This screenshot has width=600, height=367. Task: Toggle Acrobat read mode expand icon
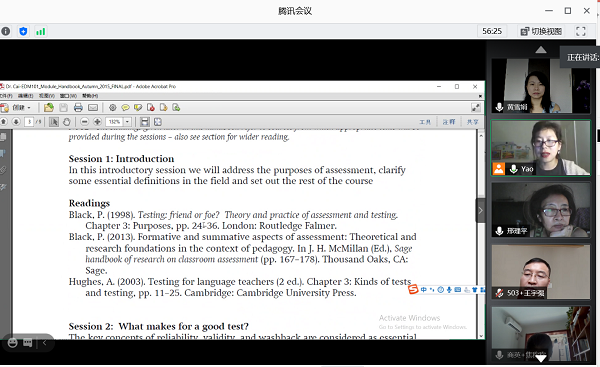tap(476, 108)
